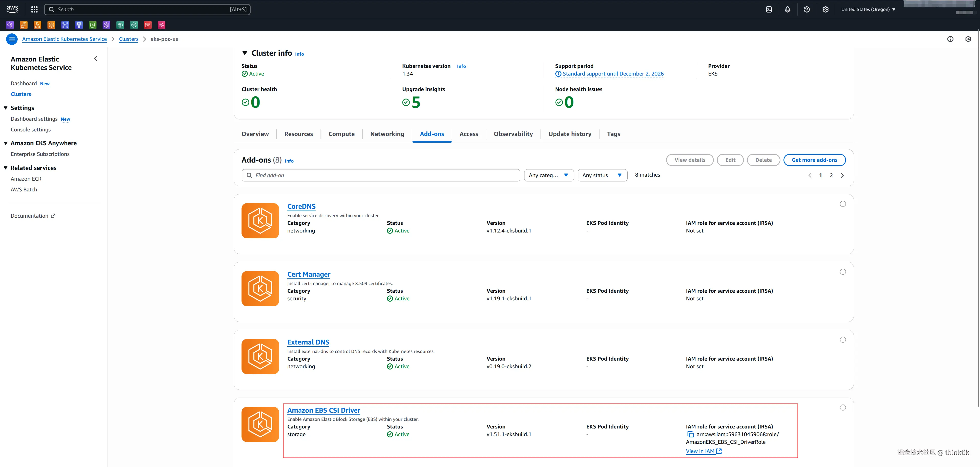Open the Update history tab
Viewport: 980px width, 467px height.
pos(570,134)
